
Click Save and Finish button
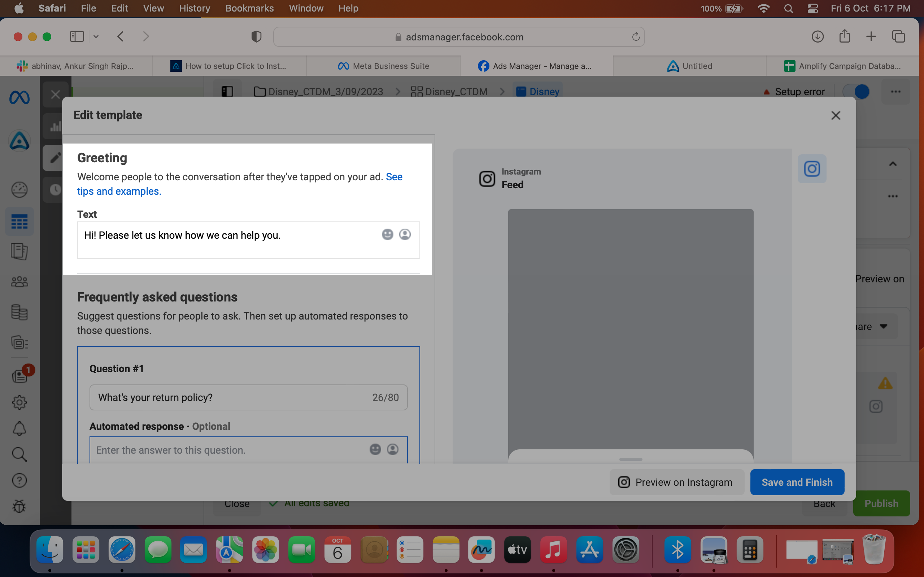click(x=797, y=482)
